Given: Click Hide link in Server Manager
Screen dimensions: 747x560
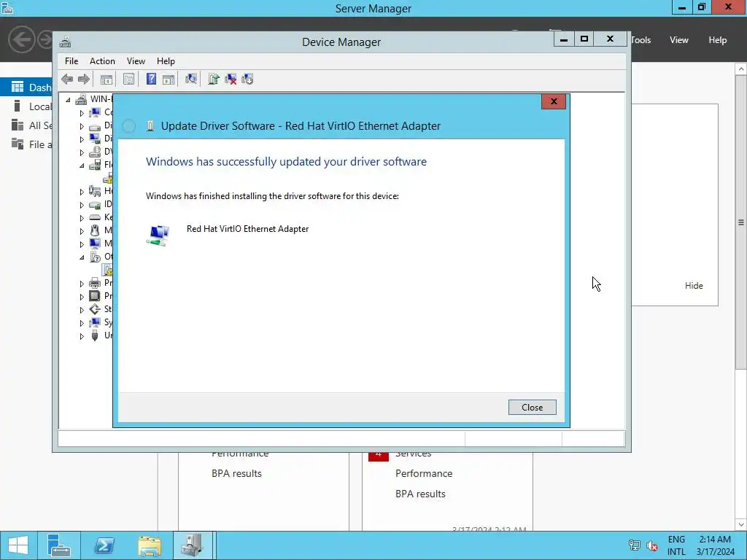Looking at the screenshot, I should point(694,286).
